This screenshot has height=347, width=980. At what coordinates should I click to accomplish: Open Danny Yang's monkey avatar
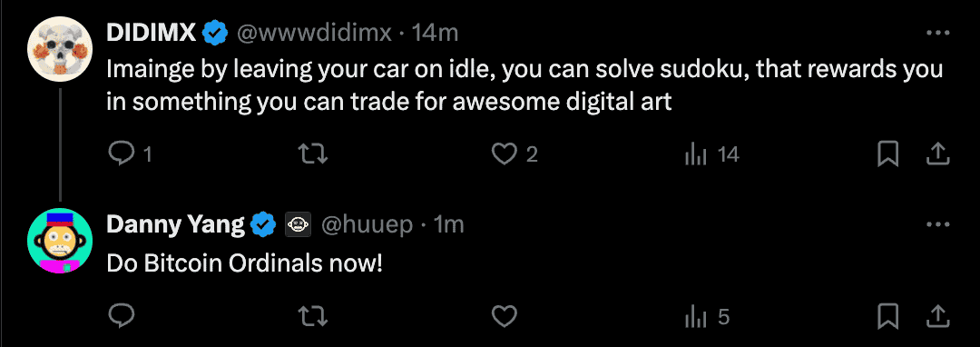point(61,241)
